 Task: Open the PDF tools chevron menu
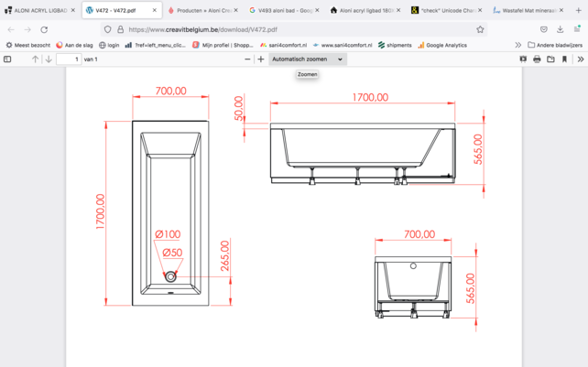click(x=580, y=59)
